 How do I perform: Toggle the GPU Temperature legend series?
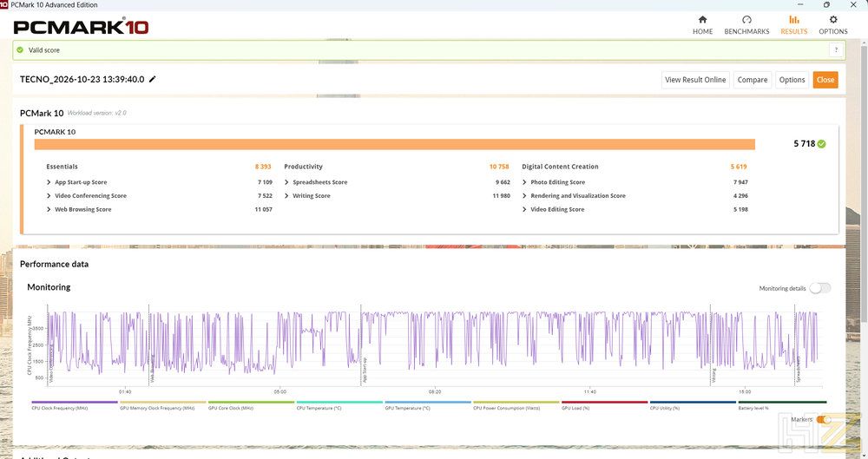[427, 405]
